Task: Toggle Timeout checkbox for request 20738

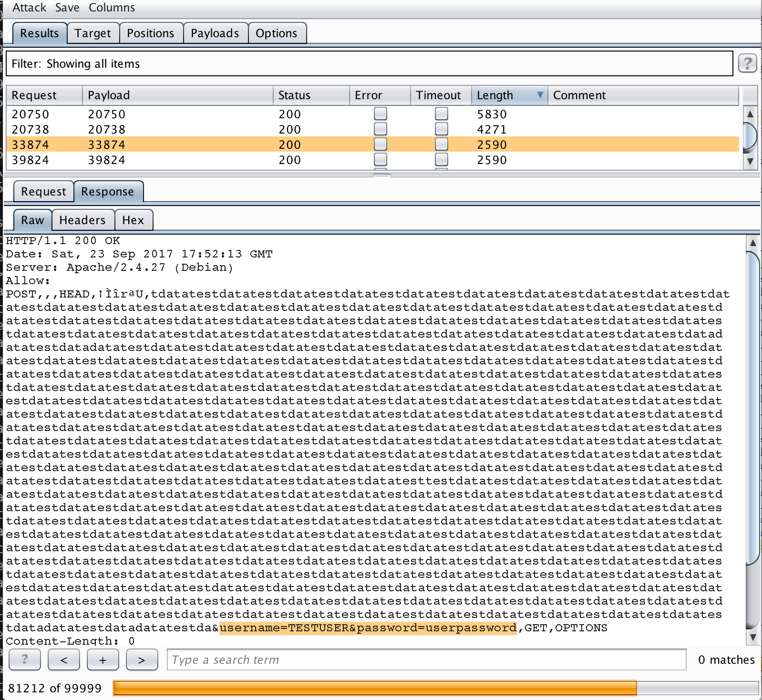Action: [442, 129]
